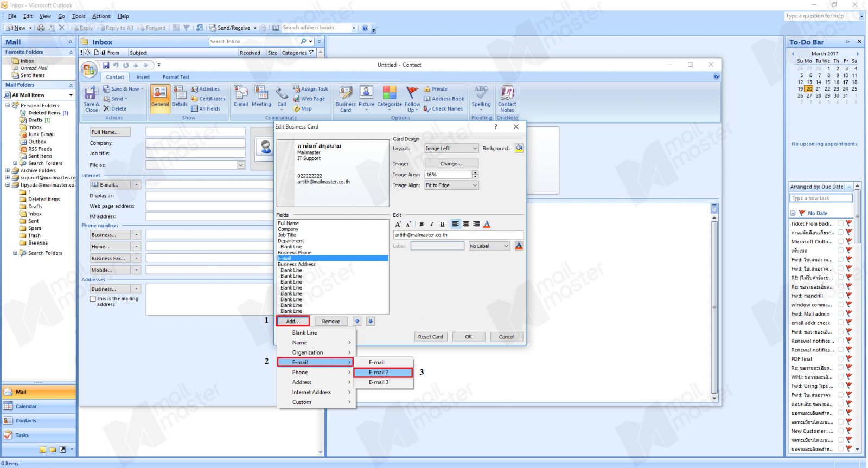Tick checkbox for 'PDF final' task
This screenshot has width=868, height=468.
(x=840, y=358)
